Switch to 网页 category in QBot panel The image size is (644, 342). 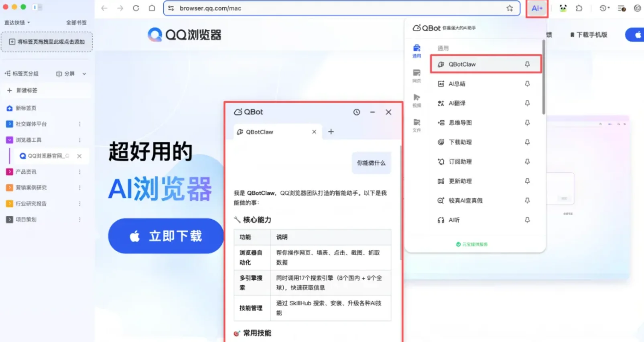416,75
